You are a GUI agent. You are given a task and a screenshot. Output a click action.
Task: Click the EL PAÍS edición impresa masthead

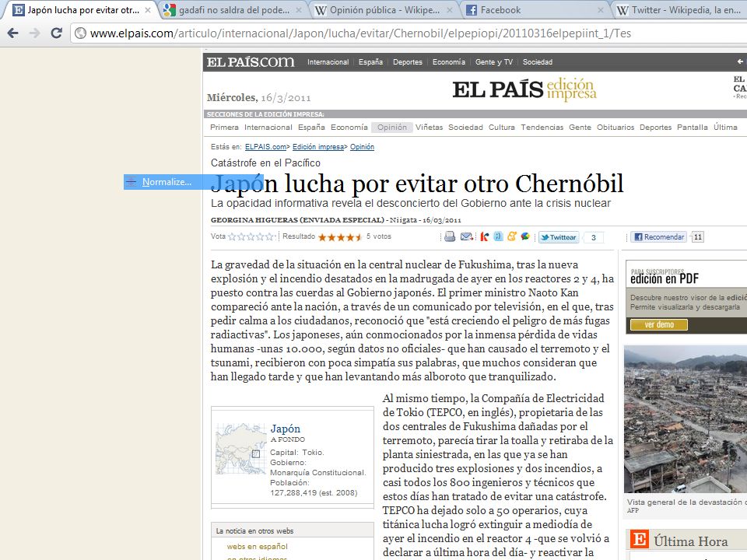click(524, 89)
